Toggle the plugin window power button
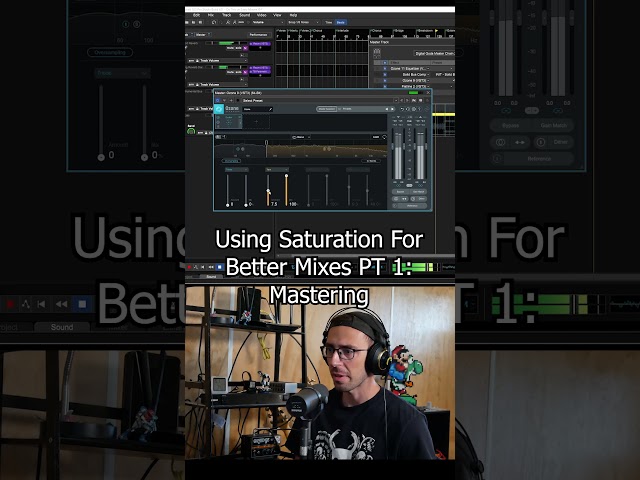Viewport: 640px width, 480px height. point(218,100)
